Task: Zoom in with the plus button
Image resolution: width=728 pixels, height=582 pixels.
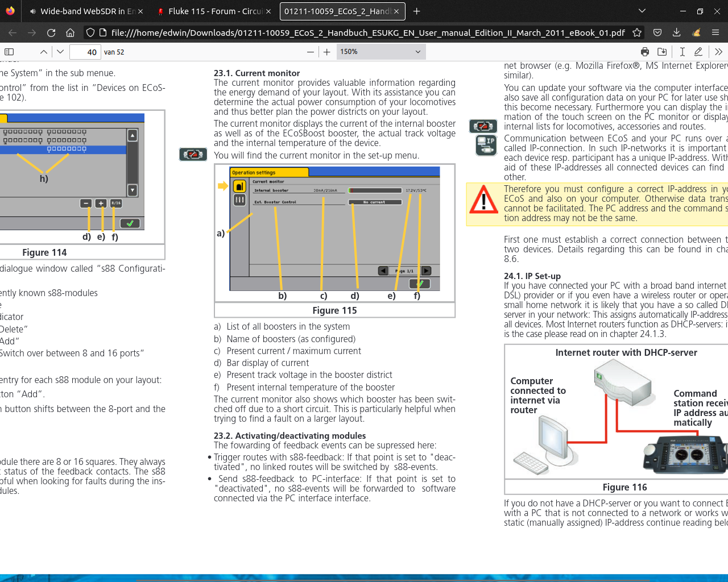Action: 327,52
